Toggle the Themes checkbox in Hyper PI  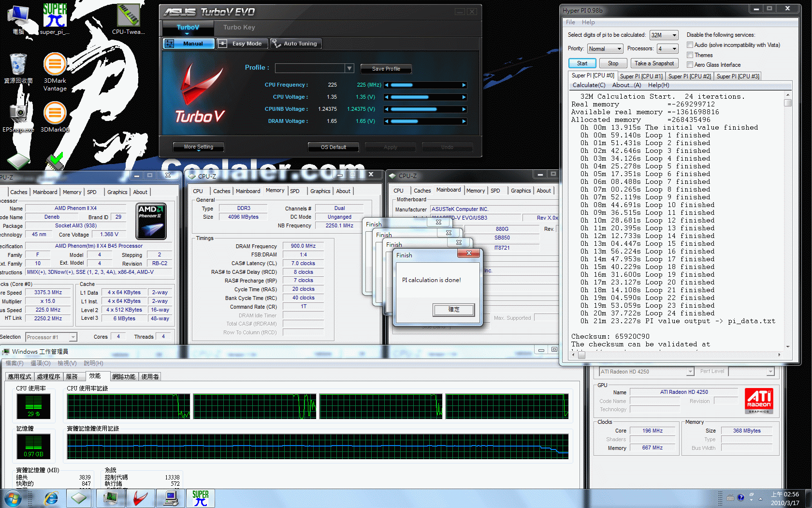click(690, 55)
